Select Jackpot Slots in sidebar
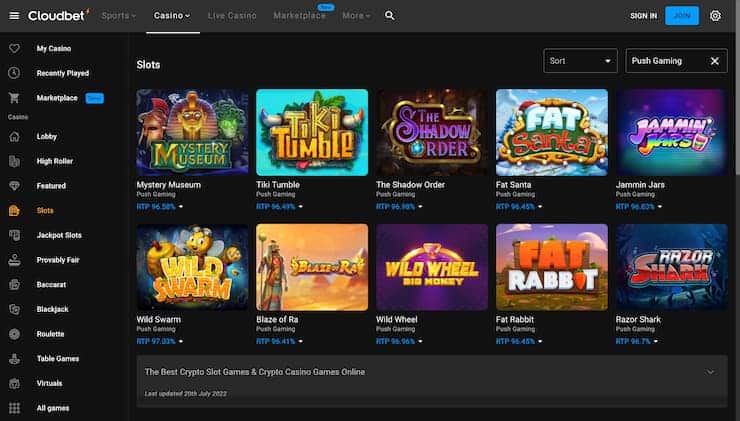 pos(59,235)
